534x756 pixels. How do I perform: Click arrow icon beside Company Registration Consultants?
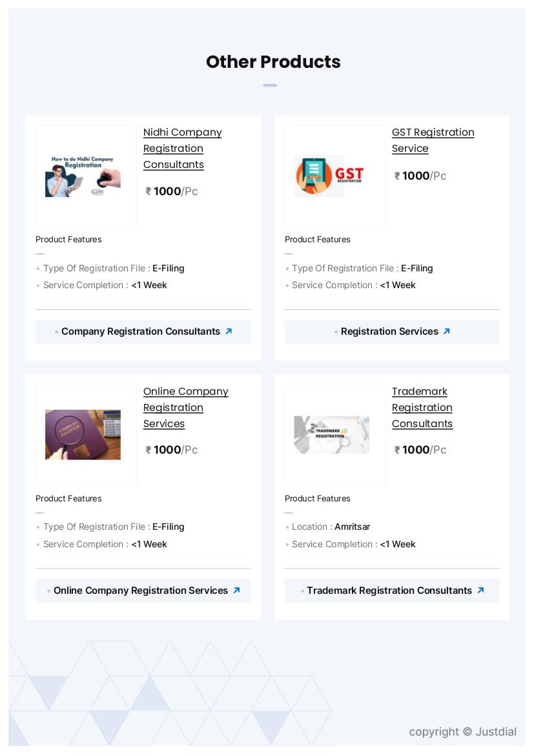click(x=229, y=331)
